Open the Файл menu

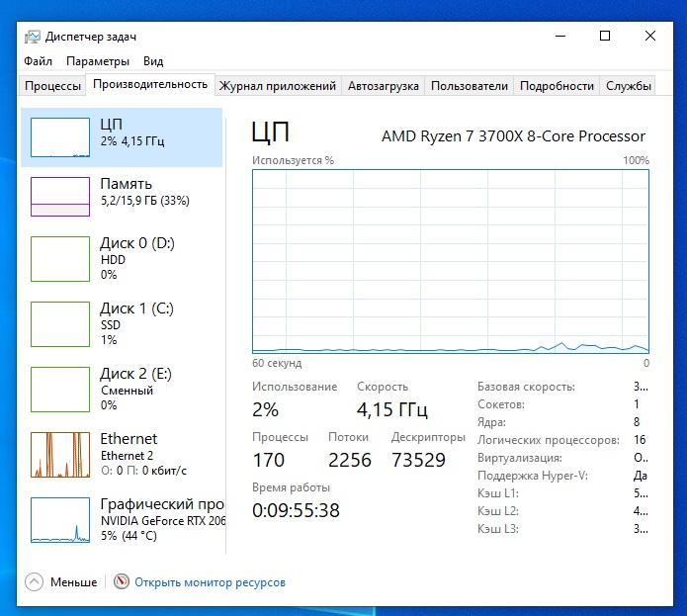click(x=38, y=61)
